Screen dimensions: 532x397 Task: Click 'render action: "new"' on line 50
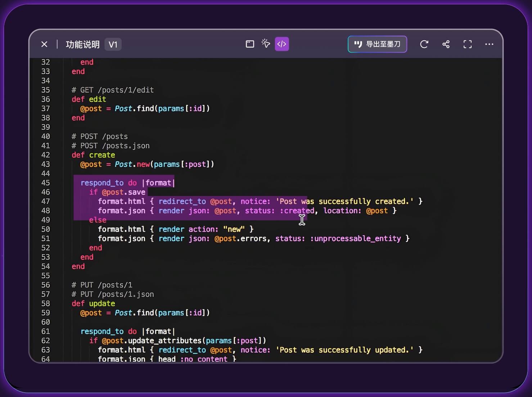[x=202, y=229]
